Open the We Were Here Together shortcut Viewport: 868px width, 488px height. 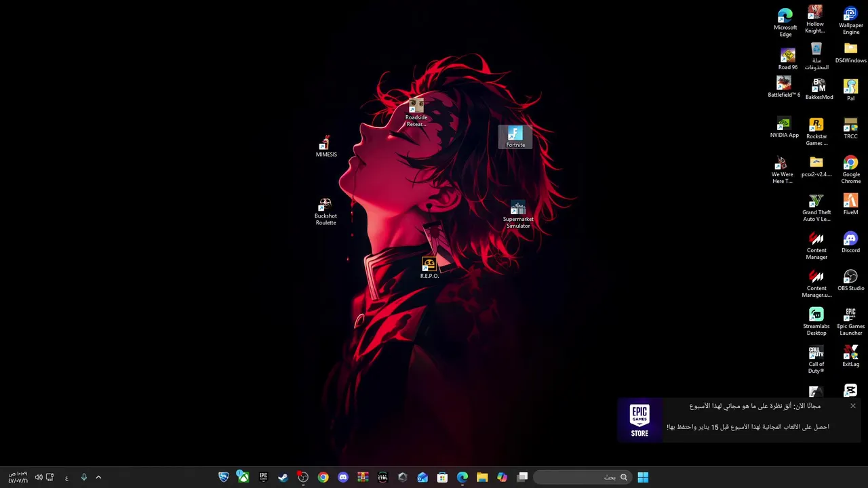(x=782, y=170)
